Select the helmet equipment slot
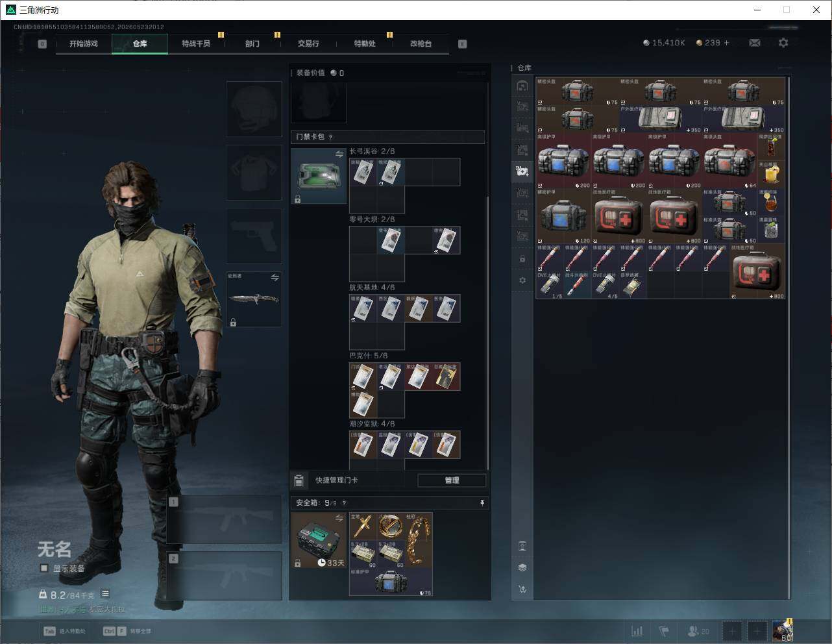 click(254, 108)
